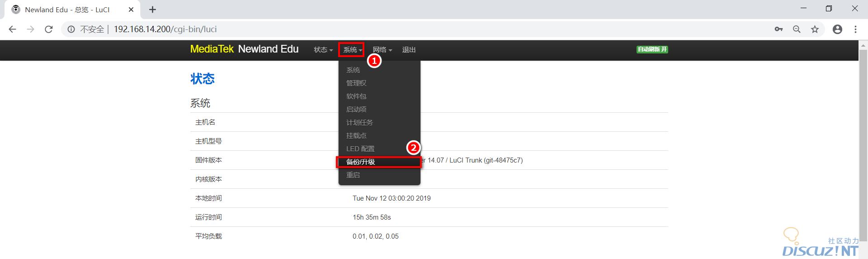Click the saved passwords key icon

coord(778,29)
